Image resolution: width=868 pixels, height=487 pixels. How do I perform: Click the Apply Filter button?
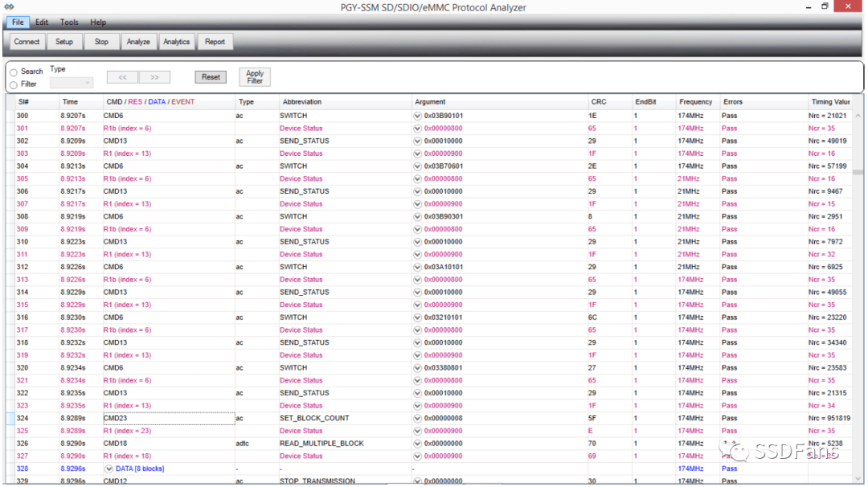point(255,77)
